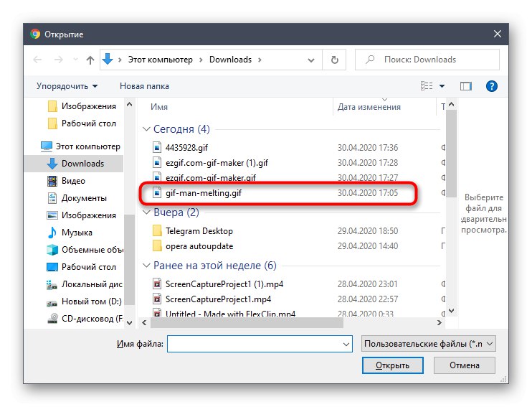Open the 'Упорядочить' menu
Image resolution: width=532 pixels, height=407 pixels.
(x=67, y=86)
